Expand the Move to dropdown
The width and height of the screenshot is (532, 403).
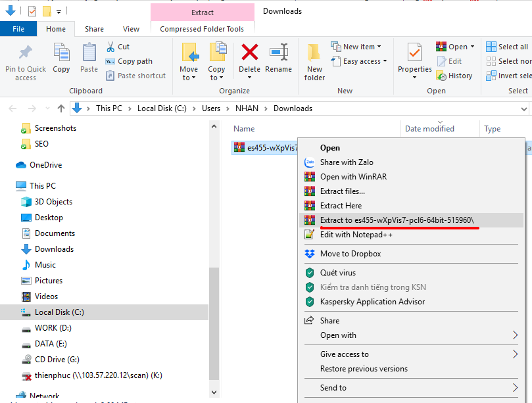click(189, 78)
